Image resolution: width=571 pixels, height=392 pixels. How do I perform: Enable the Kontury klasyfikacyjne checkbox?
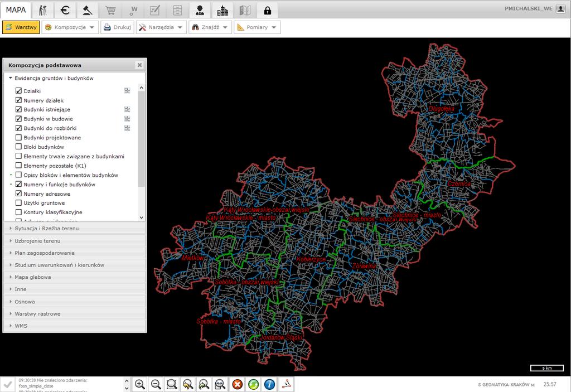tap(18, 212)
